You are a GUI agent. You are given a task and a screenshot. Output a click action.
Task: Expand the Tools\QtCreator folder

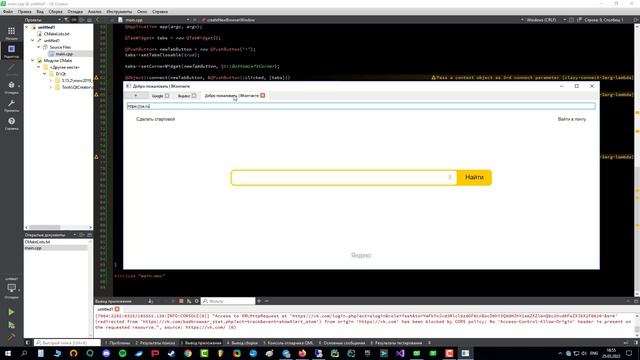coord(51,87)
